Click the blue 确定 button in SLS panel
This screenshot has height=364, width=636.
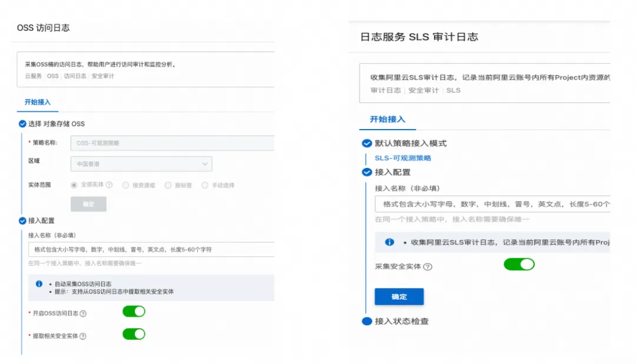[399, 297]
